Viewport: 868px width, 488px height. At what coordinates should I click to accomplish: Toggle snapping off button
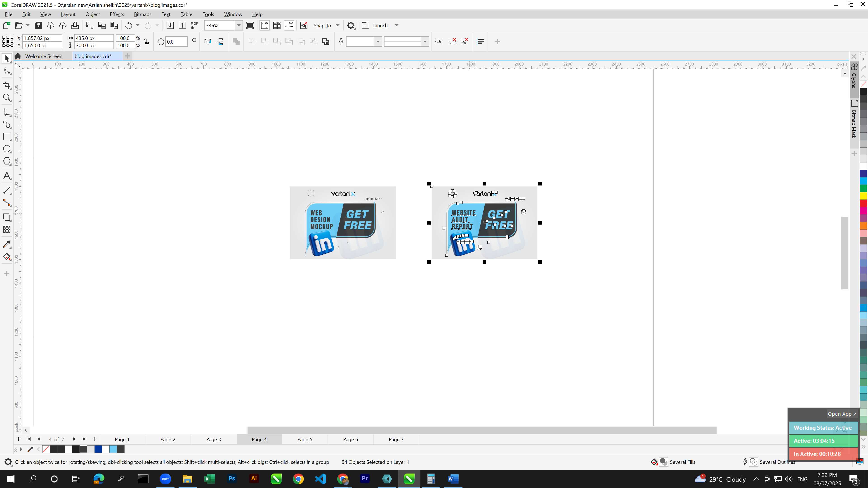click(304, 26)
